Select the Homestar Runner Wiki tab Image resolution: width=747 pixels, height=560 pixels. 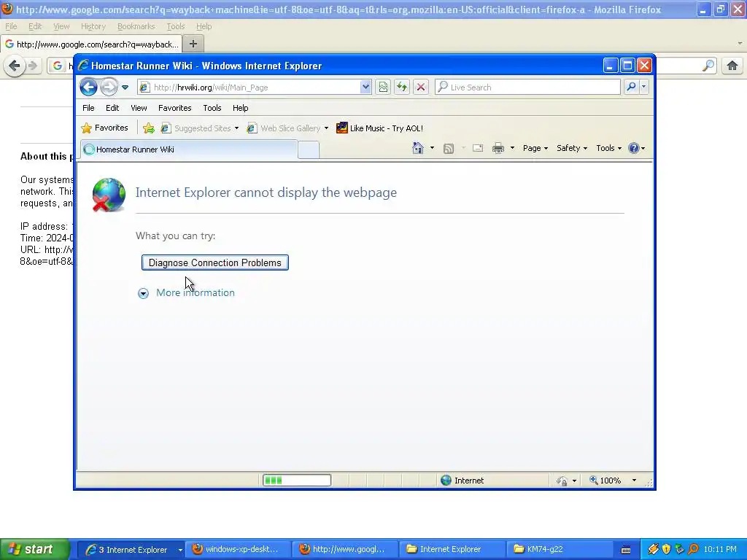(x=189, y=149)
